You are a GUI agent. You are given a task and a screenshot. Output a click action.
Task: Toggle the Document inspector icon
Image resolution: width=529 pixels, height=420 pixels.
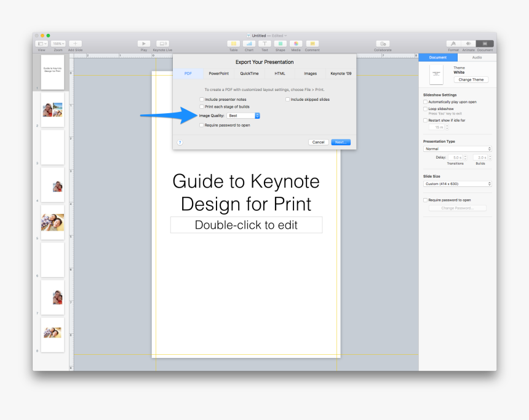point(485,44)
